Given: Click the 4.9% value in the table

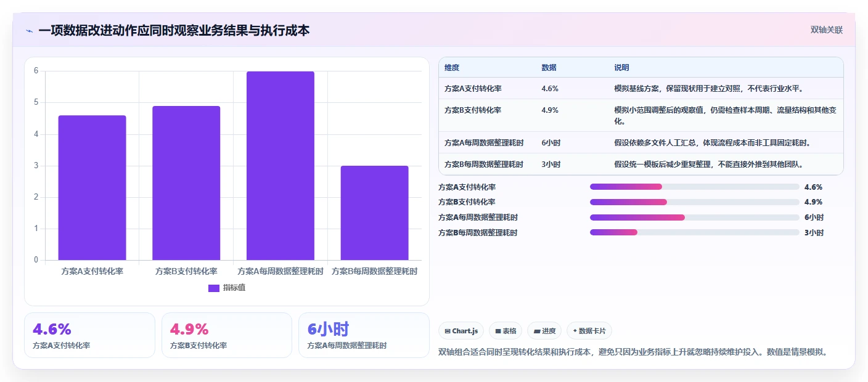Looking at the screenshot, I should tap(550, 110).
